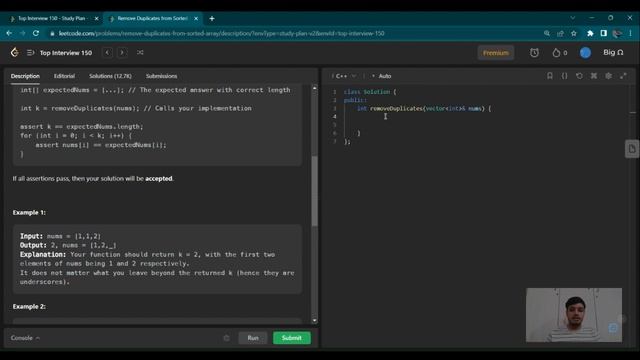Click the webcam video thumbnail

click(x=574, y=315)
